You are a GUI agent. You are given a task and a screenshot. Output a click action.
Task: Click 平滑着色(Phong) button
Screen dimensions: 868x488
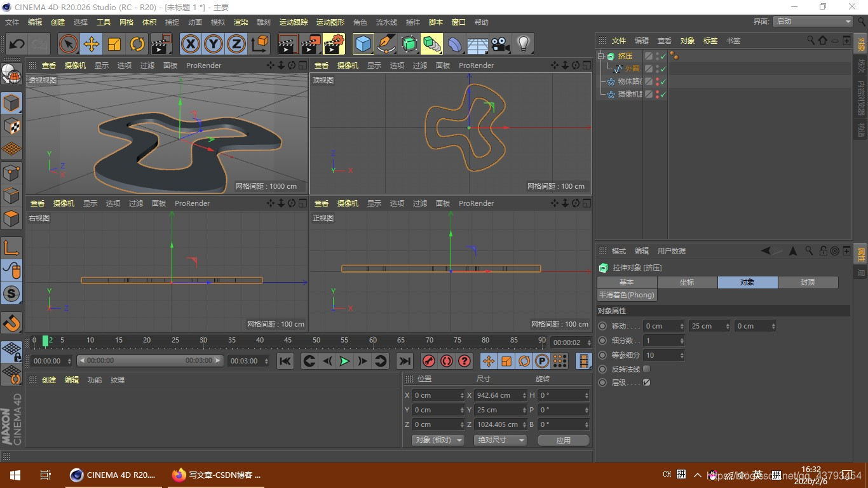[627, 295]
